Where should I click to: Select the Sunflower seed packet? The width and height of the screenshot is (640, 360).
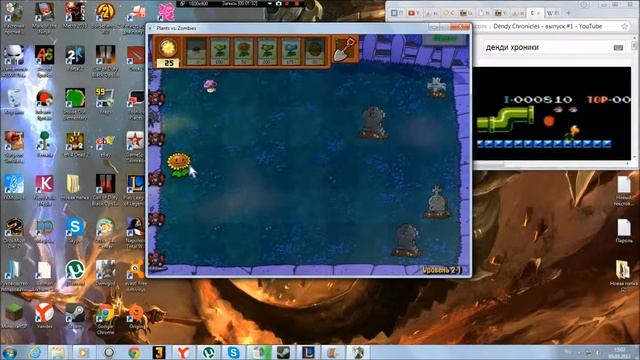(x=244, y=51)
